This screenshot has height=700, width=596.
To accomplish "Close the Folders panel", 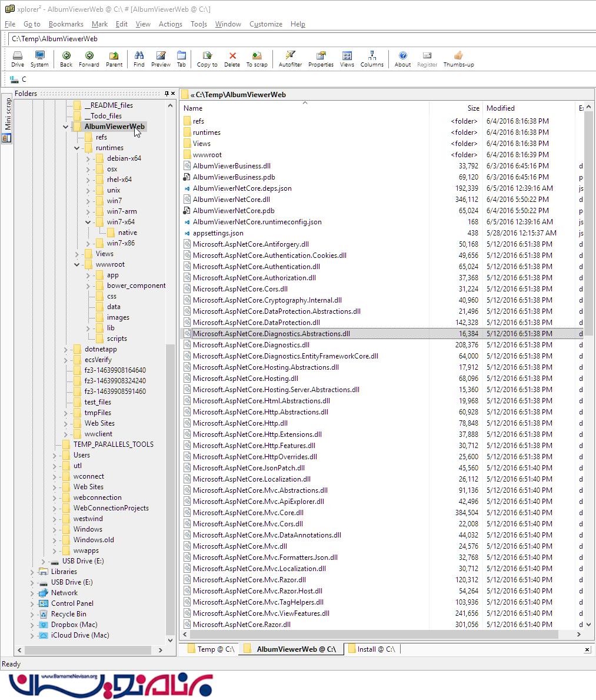I will (x=173, y=94).
